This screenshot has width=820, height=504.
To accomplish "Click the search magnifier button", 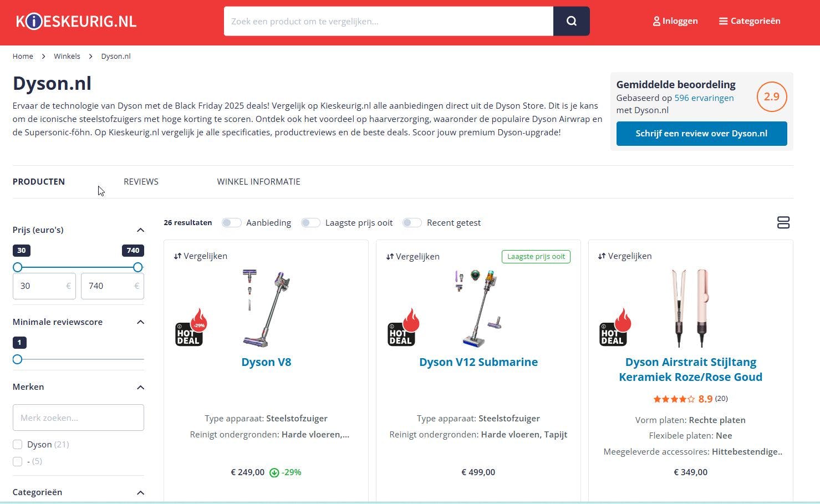I will point(571,21).
